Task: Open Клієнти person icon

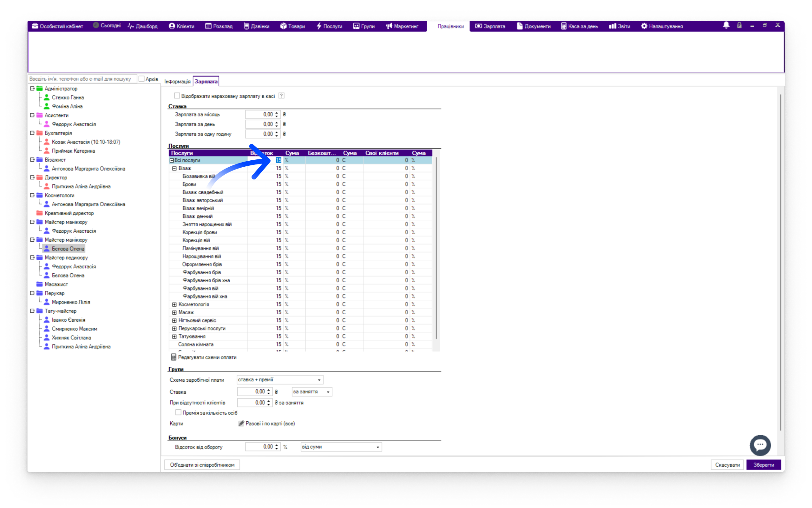Action: pyautogui.click(x=172, y=26)
